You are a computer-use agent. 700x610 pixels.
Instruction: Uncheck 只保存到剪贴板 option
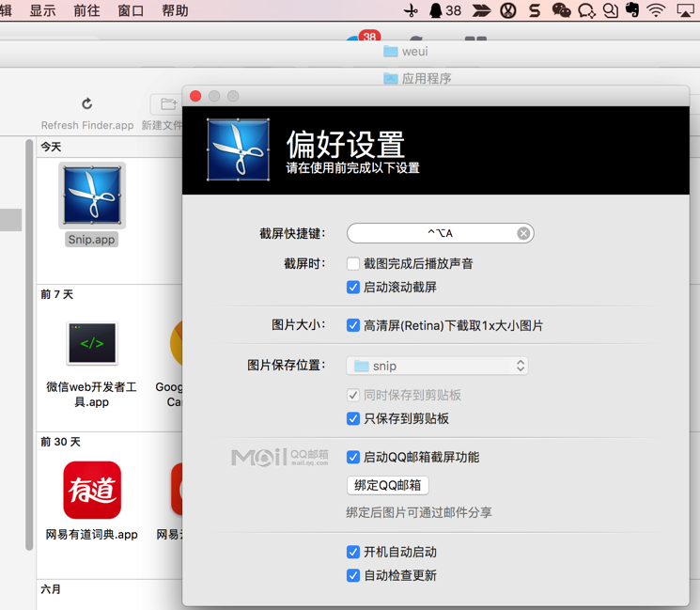point(352,419)
